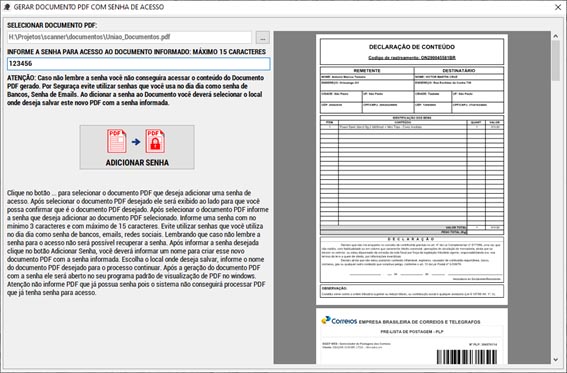Click the Correios logo in the preview
Screen dimensions: 567x373
[x=339, y=320]
